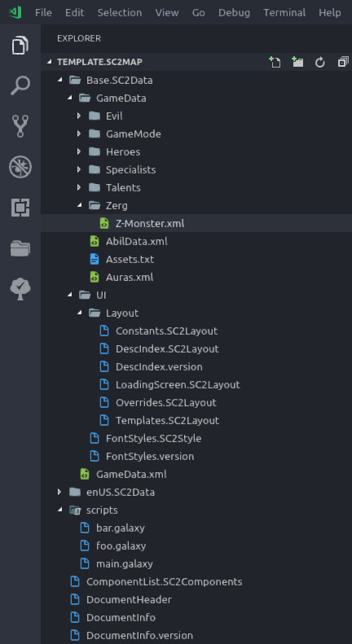Viewport: 352px width, 644px height.
Task: Open the File menu
Action: coord(43,13)
